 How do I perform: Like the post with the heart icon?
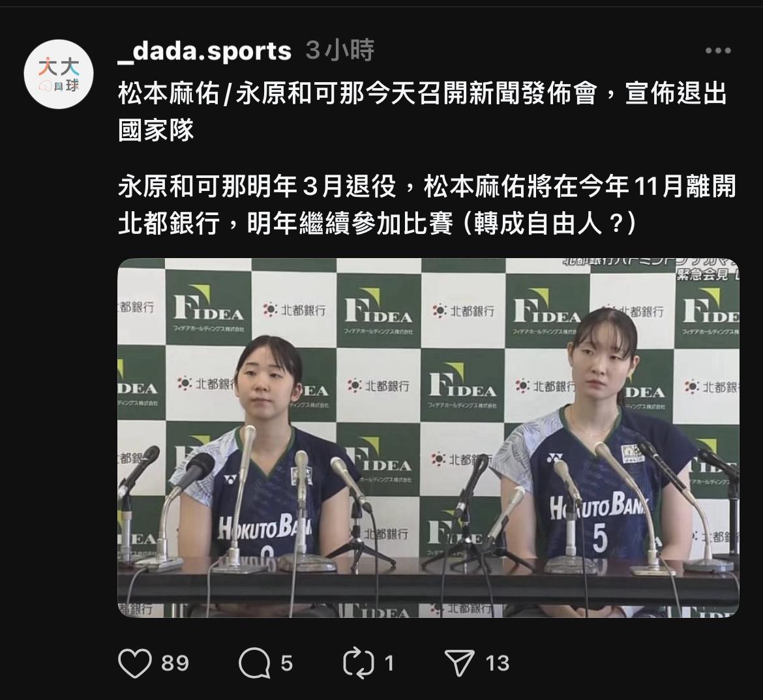pos(135,663)
